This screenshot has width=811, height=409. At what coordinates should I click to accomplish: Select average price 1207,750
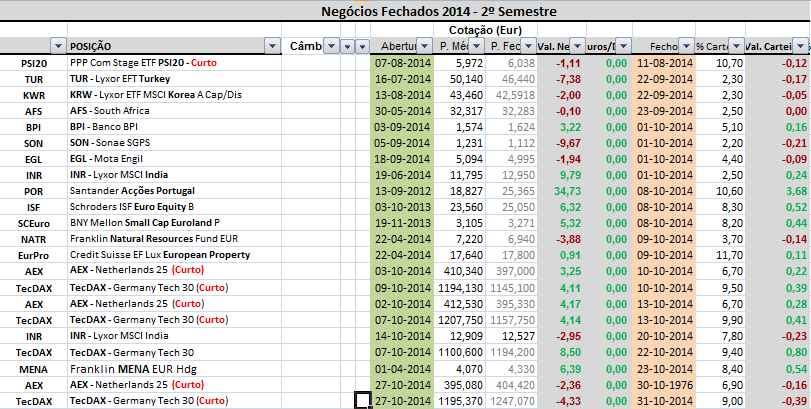460,320
